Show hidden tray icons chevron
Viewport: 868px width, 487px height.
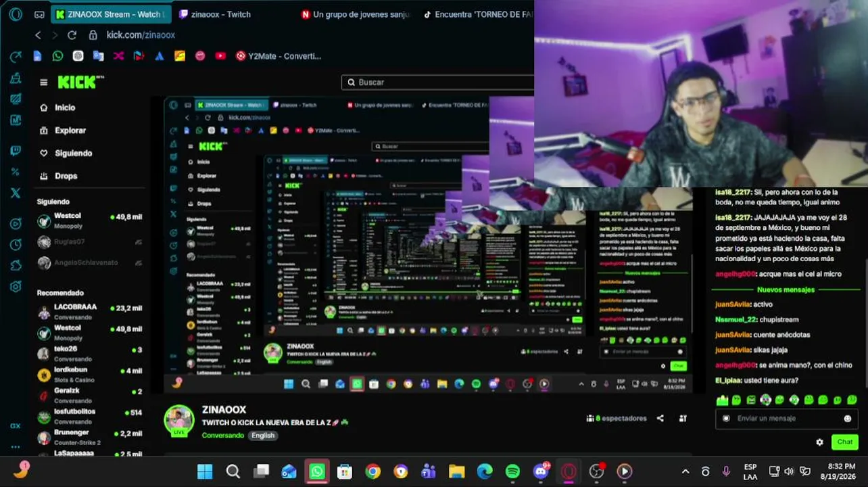pos(685,471)
